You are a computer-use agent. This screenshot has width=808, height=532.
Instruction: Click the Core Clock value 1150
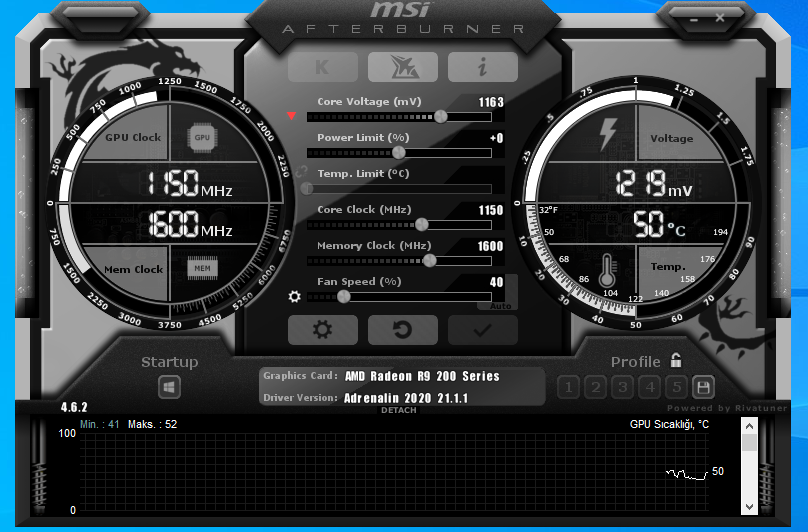click(x=491, y=210)
